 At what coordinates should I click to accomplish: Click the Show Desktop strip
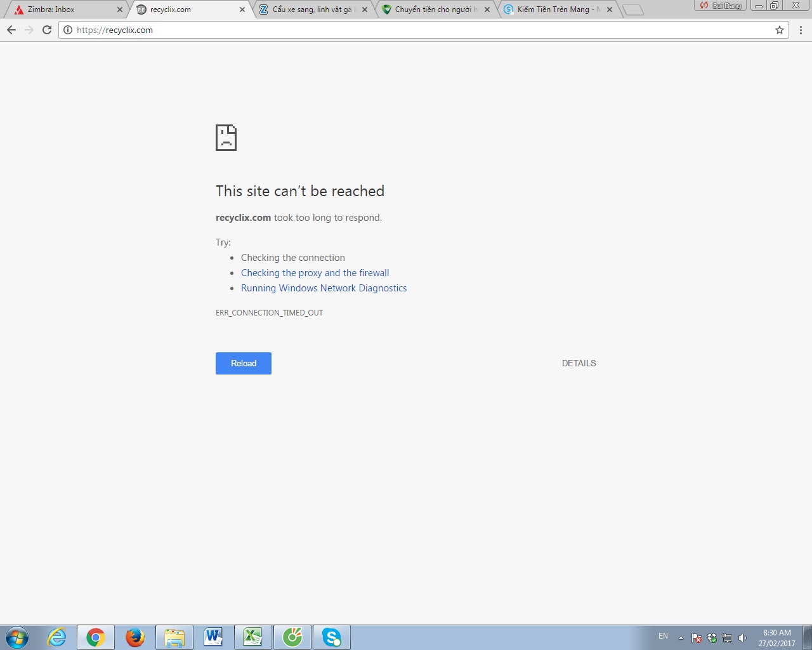tap(808, 637)
